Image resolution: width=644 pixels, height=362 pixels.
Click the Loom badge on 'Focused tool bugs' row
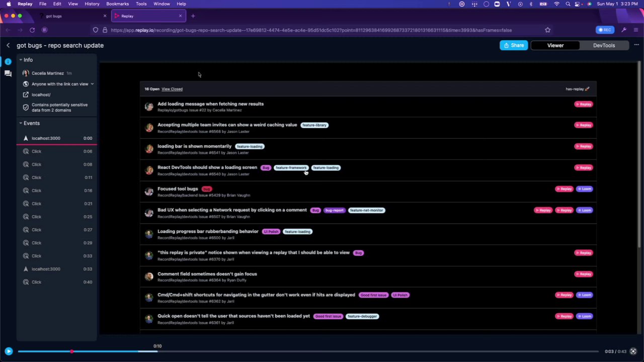coord(585,189)
